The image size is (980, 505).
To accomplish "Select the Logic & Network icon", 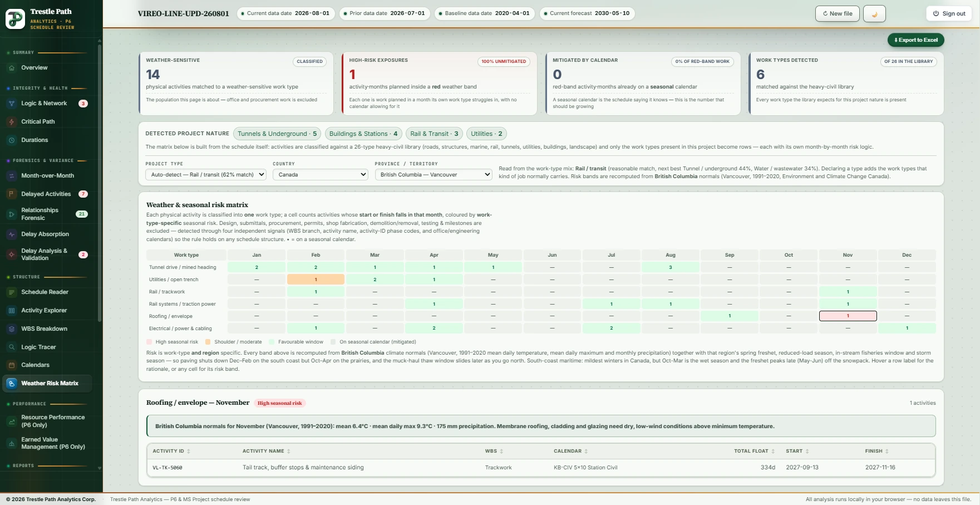I will point(12,104).
